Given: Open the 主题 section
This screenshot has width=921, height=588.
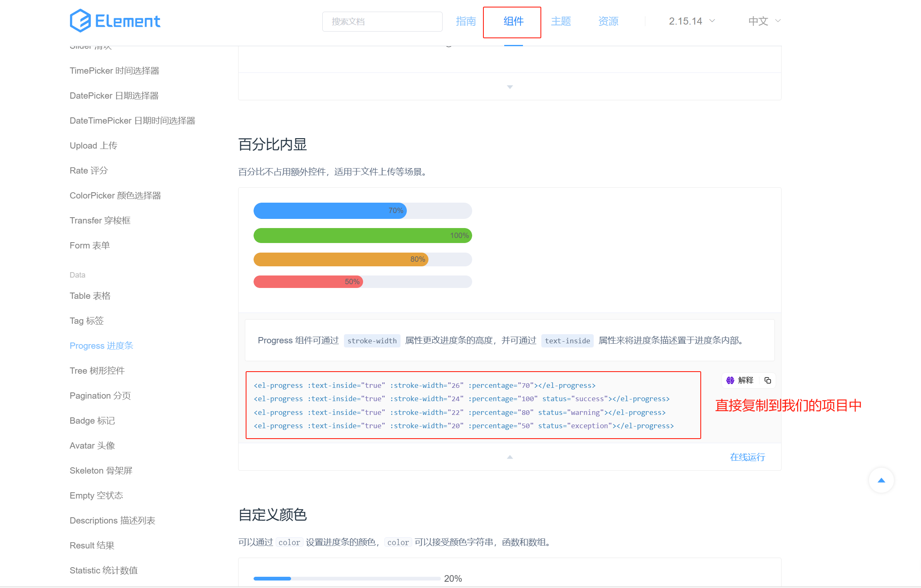Looking at the screenshot, I should (561, 22).
